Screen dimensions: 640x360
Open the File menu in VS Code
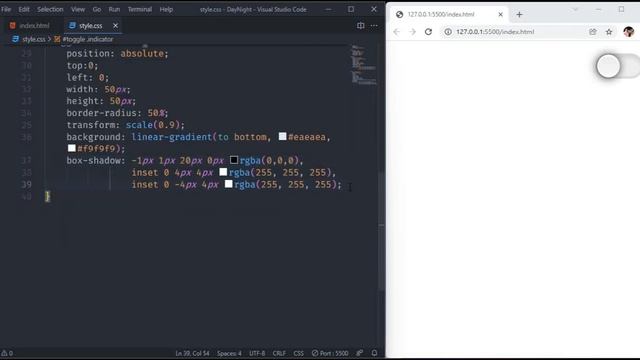point(6,9)
